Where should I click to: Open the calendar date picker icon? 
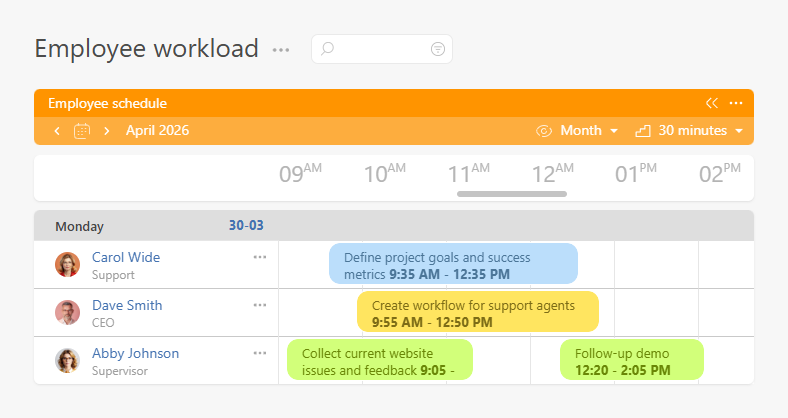coord(82,131)
